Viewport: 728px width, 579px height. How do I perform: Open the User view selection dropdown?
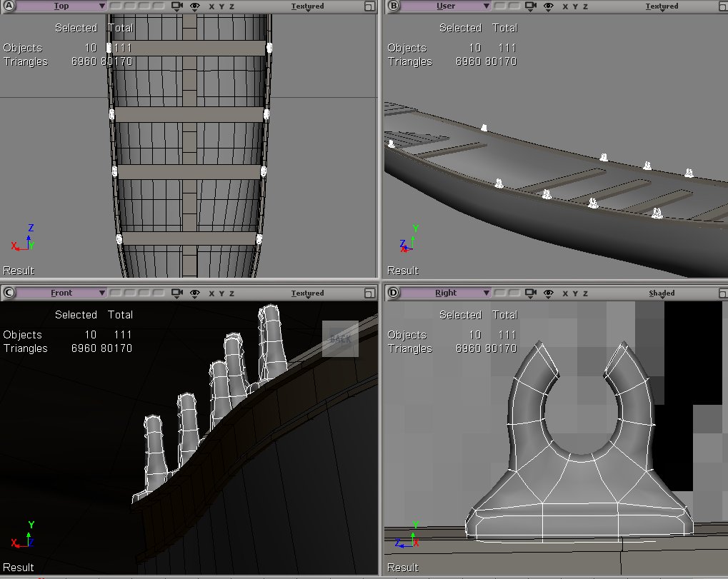[x=446, y=6]
